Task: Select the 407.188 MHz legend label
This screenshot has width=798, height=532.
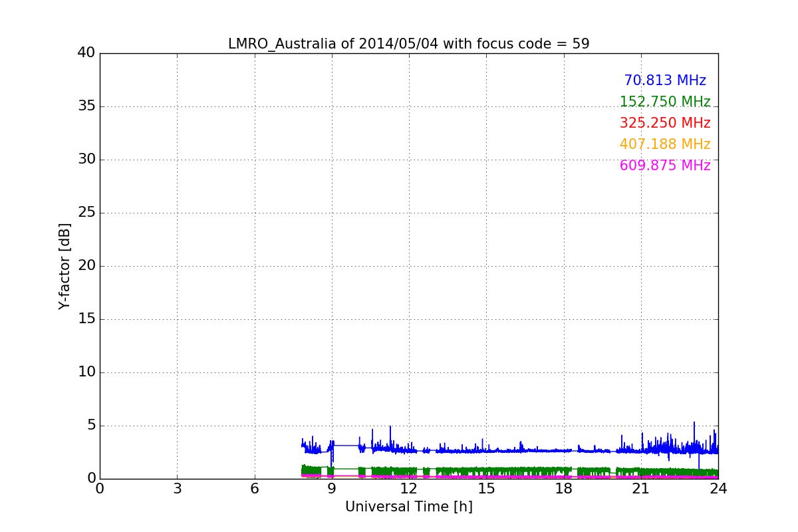Action: tap(665, 144)
